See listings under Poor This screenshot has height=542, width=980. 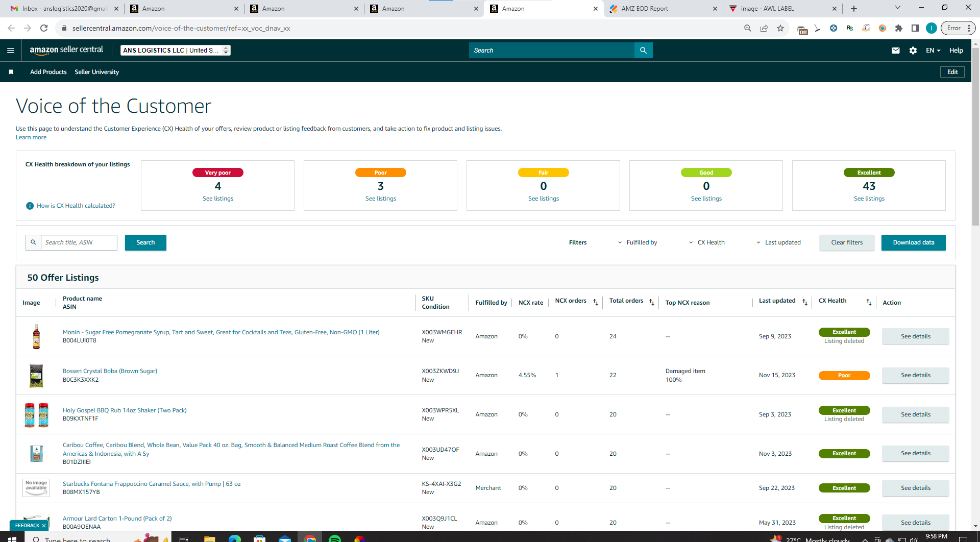tap(381, 199)
